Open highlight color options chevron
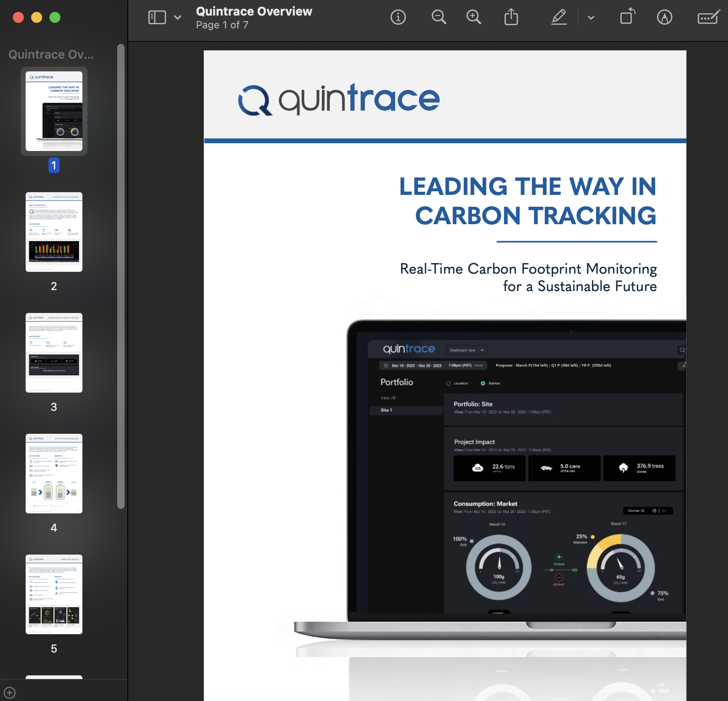Viewport: 728px width, 701px height. click(591, 18)
